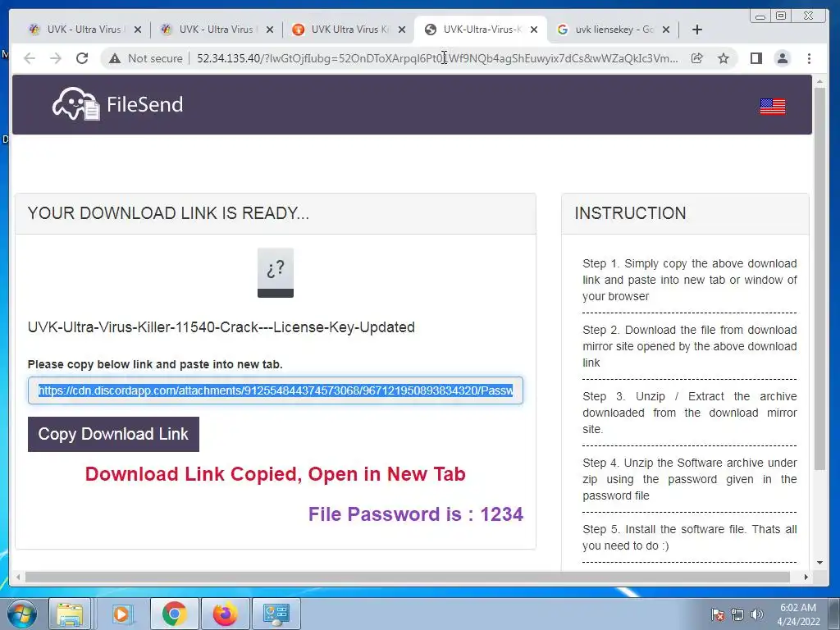This screenshot has height=630, width=840.
Task: Click the Show desktop strip on the taskbar
Action: coord(834,614)
